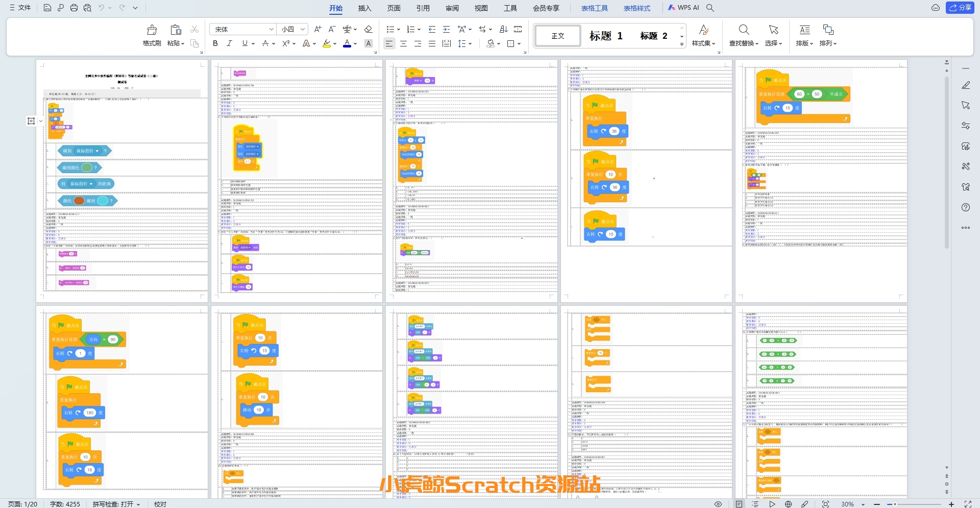Toggle left text alignment
The width and height of the screenshot is (980, 508).
(x=389, y=44)
